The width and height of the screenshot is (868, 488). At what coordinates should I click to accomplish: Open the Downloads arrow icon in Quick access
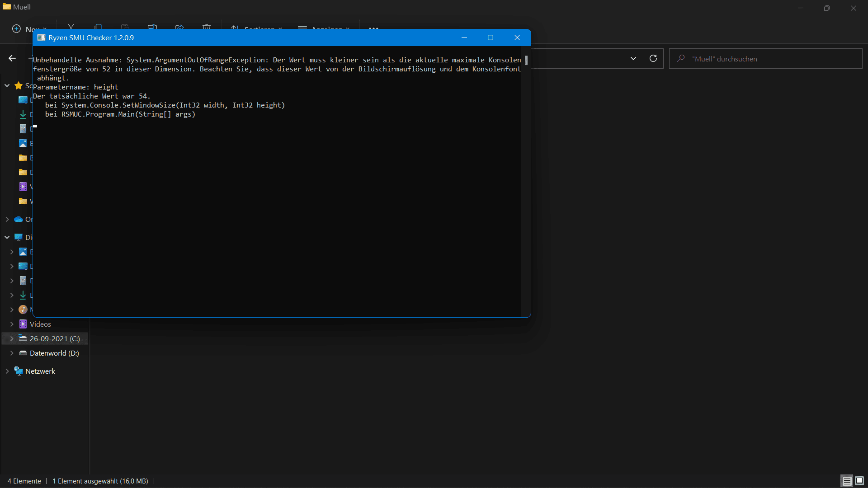click(23, 114)
